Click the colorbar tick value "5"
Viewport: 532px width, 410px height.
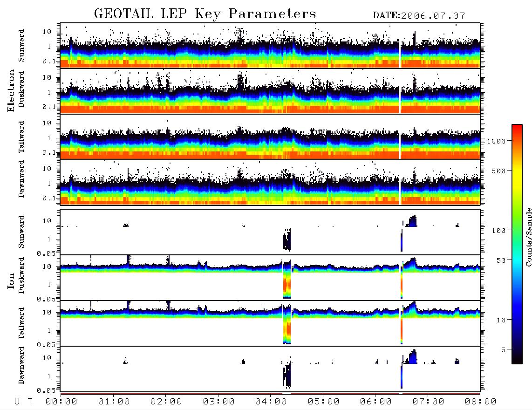point(503,350)
